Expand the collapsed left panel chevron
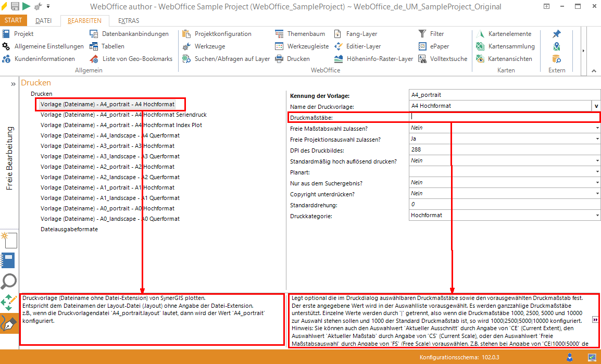The height and width of the screenshot is (364, 601). [13, 83]
